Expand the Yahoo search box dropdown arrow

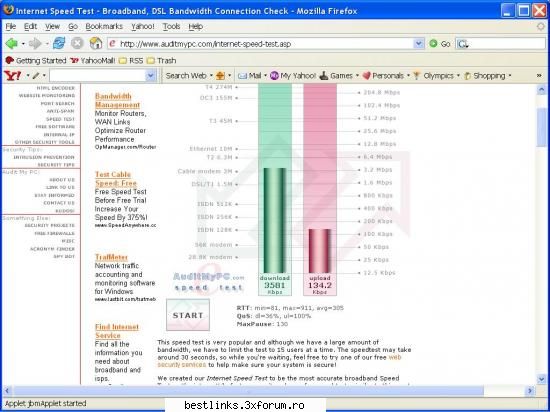(150, 76)
